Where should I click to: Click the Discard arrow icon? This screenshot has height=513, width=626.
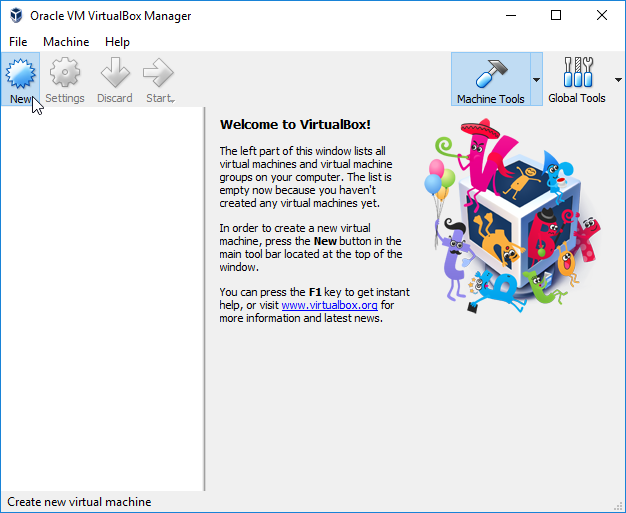tap(115, 74)
